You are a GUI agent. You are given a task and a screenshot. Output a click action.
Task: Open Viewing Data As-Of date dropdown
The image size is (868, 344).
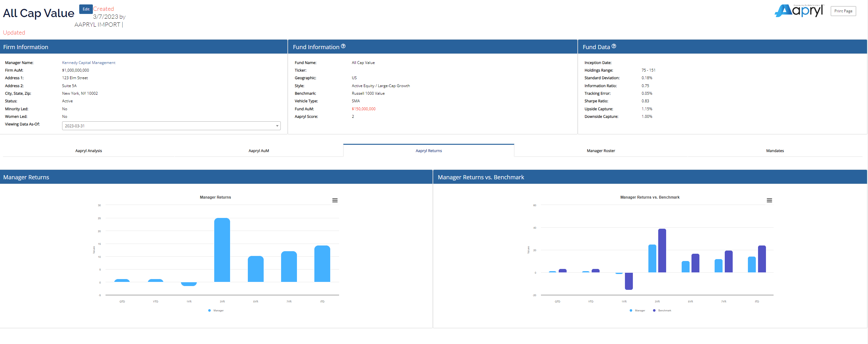pyautogui.click(x=171, y=126)
